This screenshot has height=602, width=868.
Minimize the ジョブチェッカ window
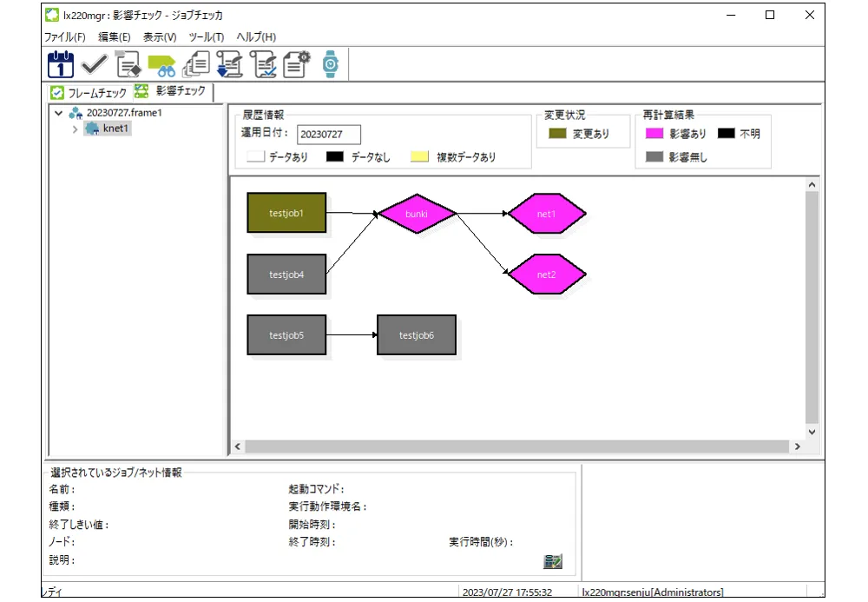[731, 15]
